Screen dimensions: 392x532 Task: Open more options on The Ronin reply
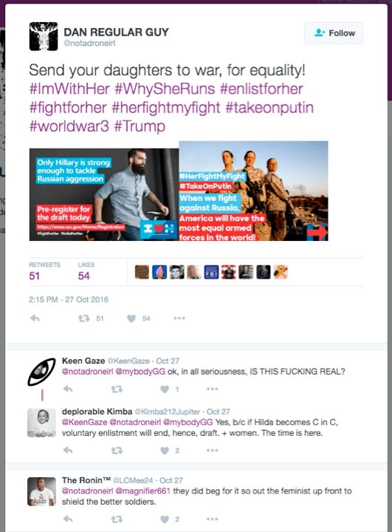point(213,519)
